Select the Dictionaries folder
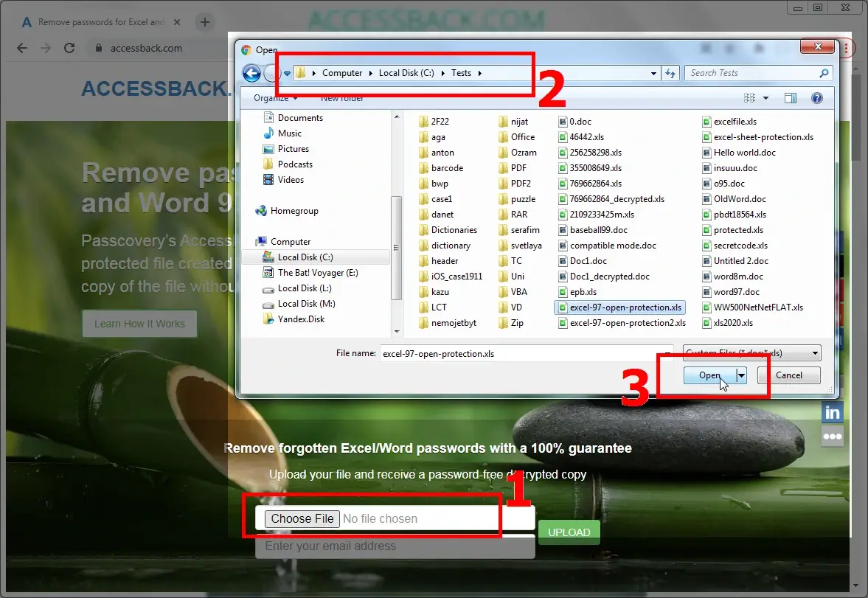Viewport: 868px width, 598px height. point(448,230)
